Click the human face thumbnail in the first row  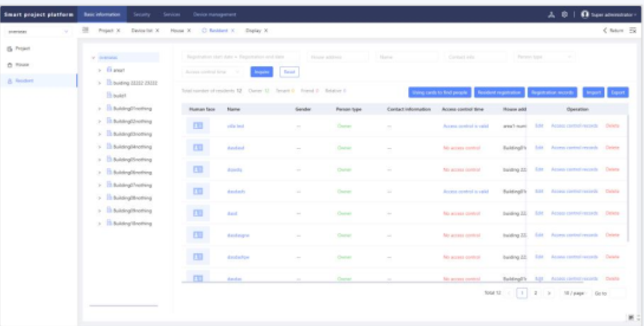tap(197, 126)
